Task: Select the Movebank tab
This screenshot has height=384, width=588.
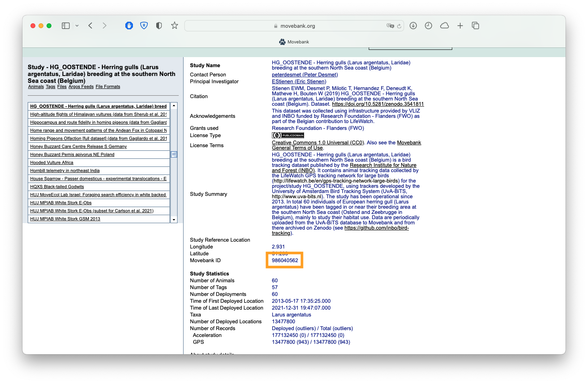Action: [x=294, y=42]
